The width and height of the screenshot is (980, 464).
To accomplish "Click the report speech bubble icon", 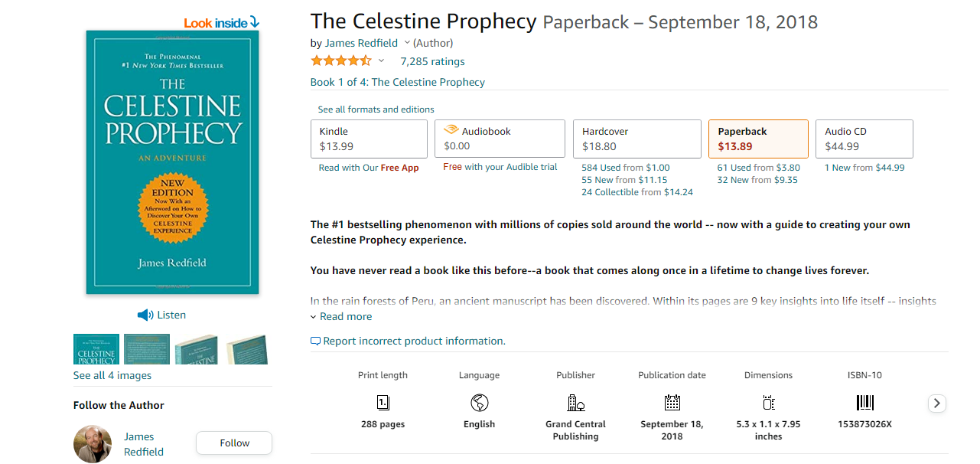I will 315,341.
